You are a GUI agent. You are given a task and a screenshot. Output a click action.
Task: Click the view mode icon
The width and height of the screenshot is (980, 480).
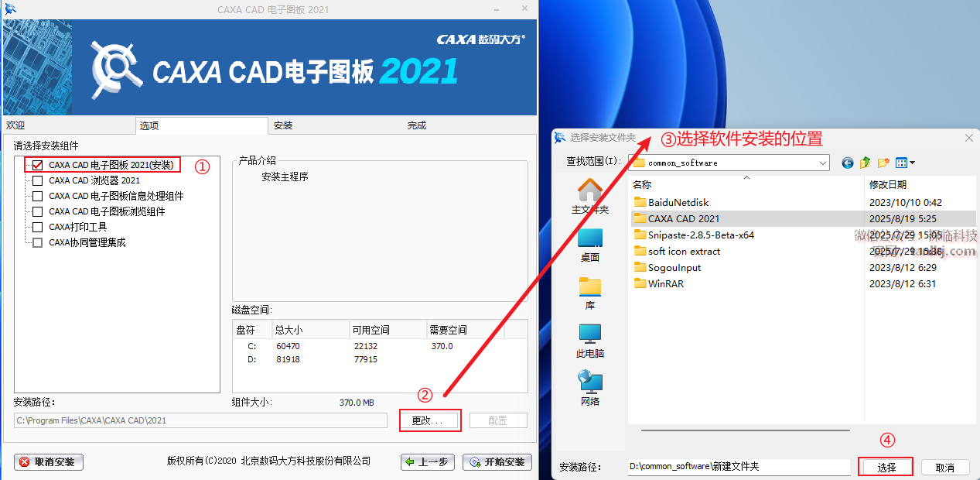pos(901,163)
